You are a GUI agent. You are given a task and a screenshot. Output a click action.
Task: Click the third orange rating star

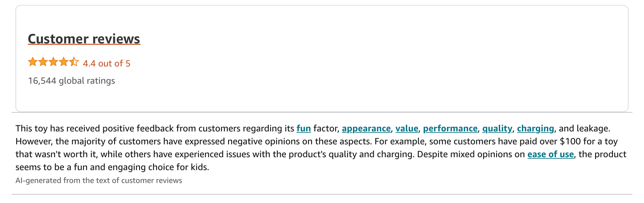53,62
